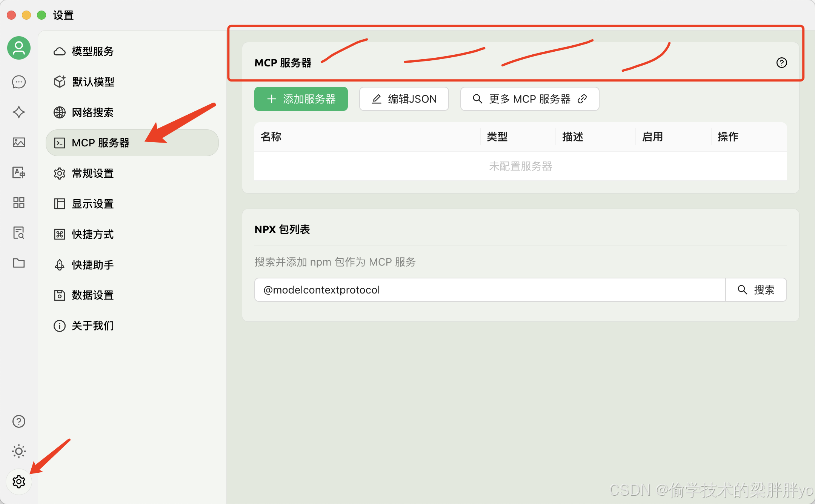
Task: Open the 更多 MCP 服务器 link
Action: [529, 99]
